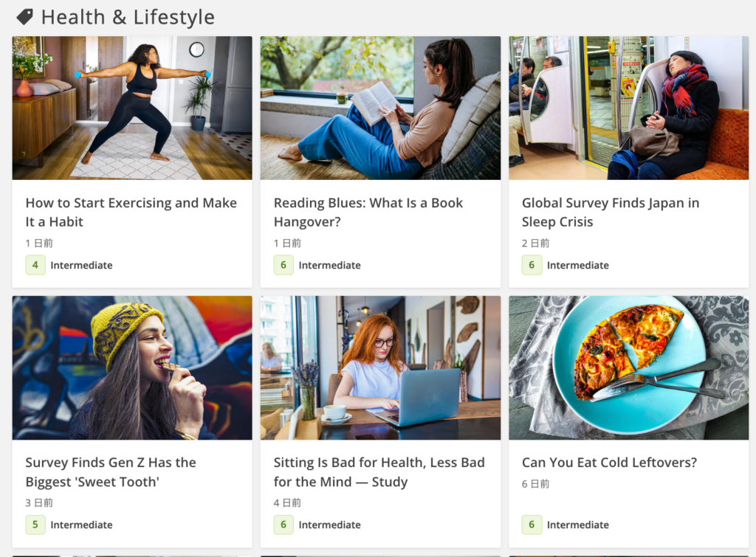Open 'Can You Eat Cold Leftovers?' article
756x557 pixels.
pos(609,463)
